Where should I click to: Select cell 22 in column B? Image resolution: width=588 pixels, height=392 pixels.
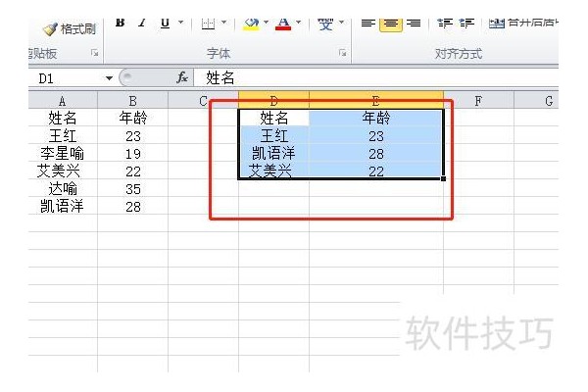coord(132,171)
